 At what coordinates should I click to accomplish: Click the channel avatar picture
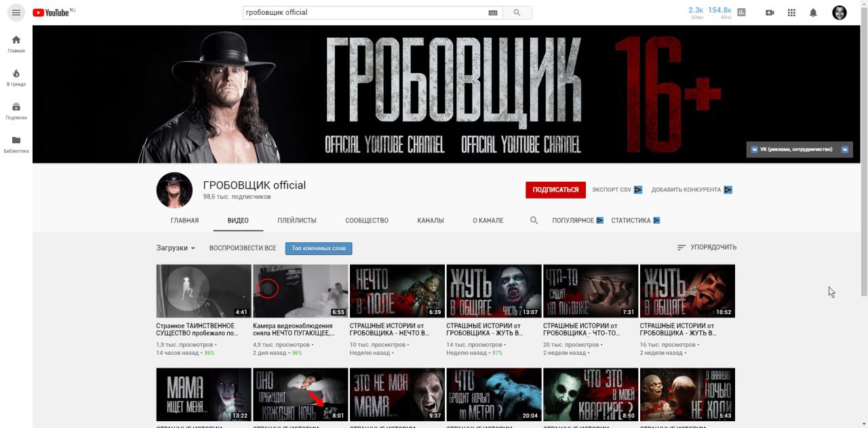174,190
